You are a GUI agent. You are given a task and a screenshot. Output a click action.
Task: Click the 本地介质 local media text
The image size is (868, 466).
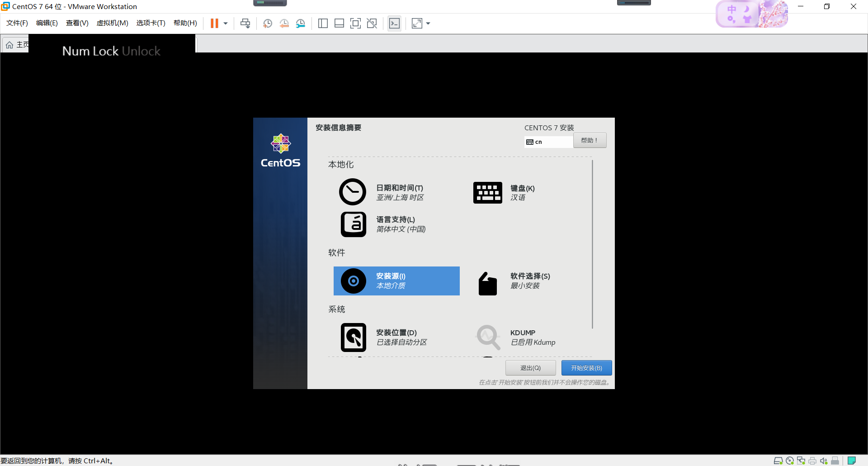point(391,286)
